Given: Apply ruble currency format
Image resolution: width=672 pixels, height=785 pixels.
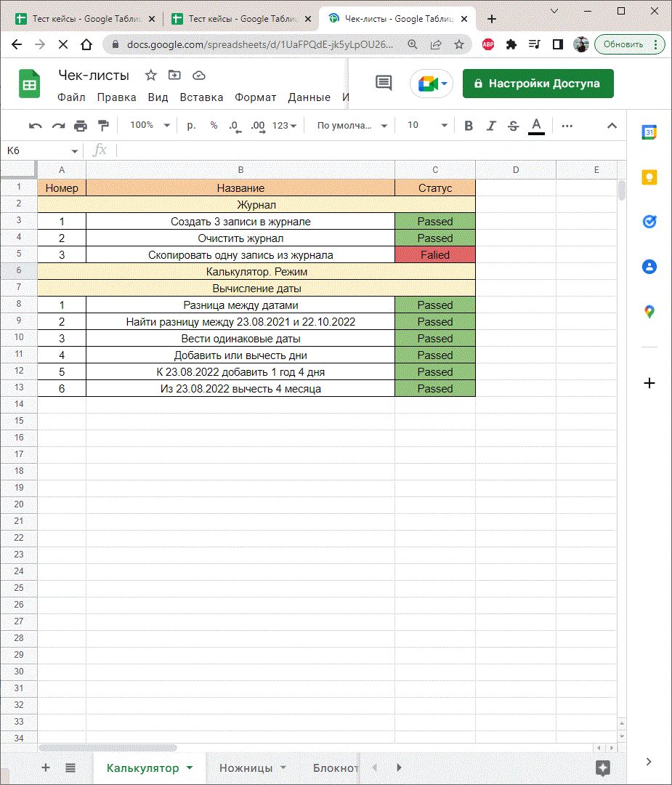Looking at the screenshot, I should click(x=191, y=125).
